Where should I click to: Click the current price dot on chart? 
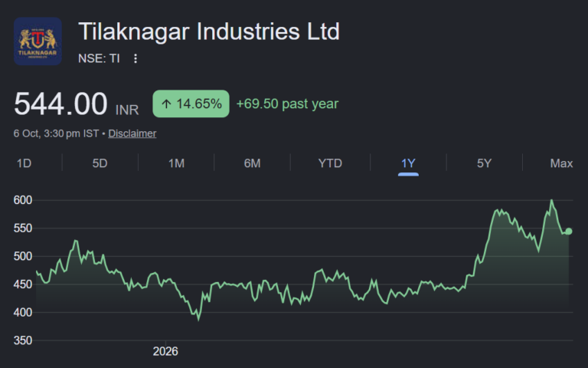coord(569,232)
